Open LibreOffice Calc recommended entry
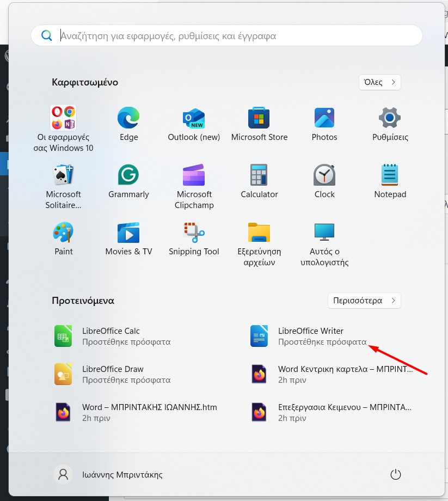The height and width of the screenshot is (501, 448). [128, 336]
